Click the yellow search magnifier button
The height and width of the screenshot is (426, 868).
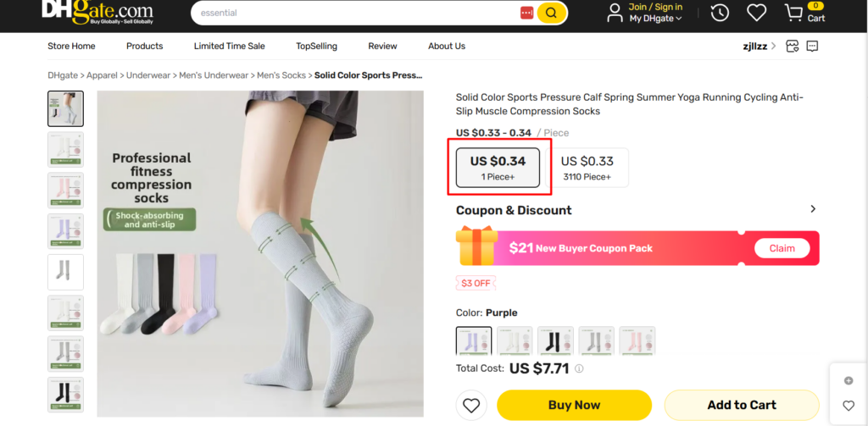coord(551,13)
